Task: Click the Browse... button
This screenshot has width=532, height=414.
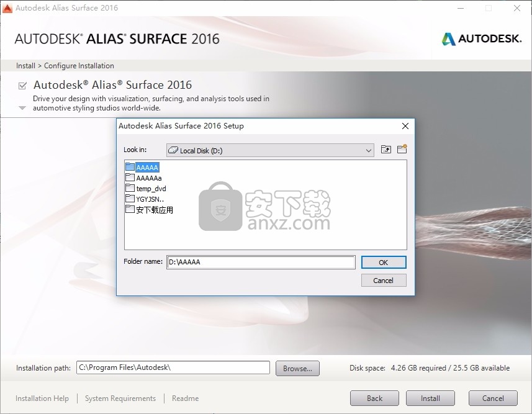Action: (x=297, y=368)
